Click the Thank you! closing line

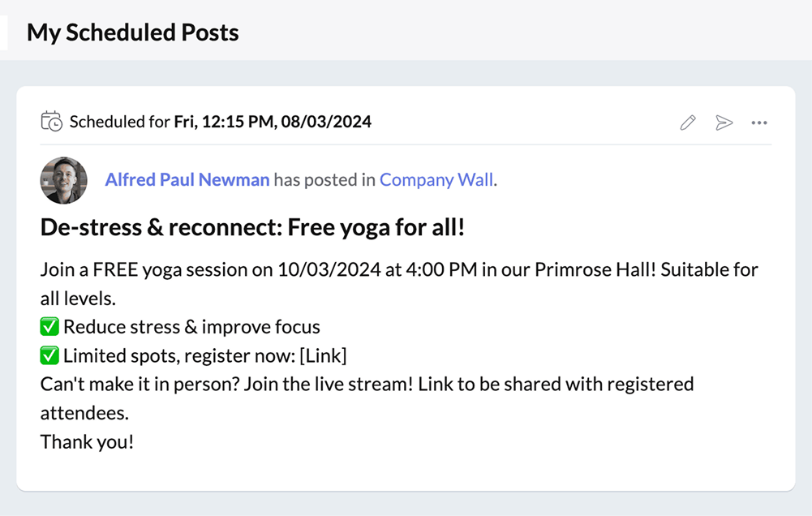(87, 442)
